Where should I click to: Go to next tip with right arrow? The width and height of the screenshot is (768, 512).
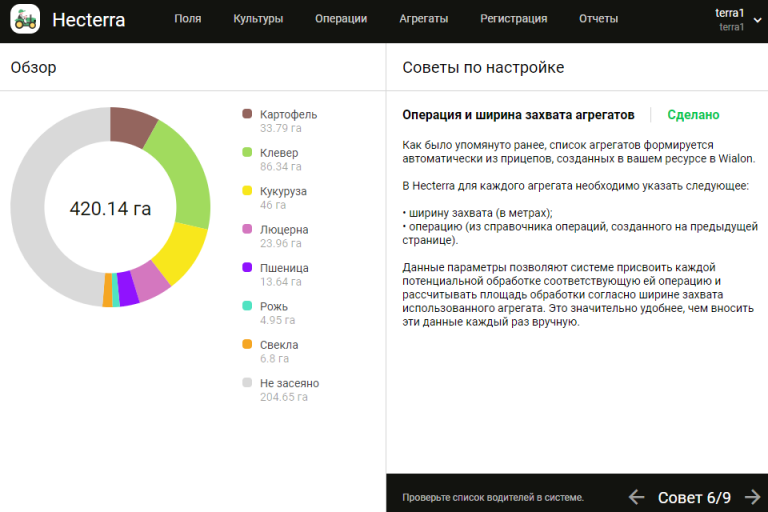point(753,497)
